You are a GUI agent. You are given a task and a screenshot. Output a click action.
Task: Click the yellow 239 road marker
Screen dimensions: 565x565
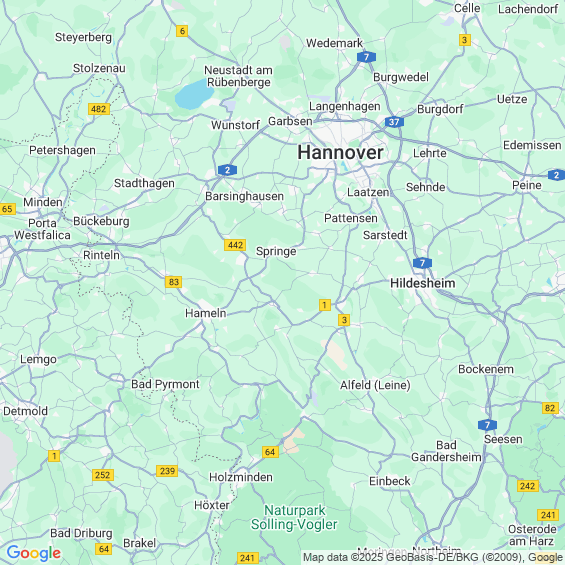[167, 471]
